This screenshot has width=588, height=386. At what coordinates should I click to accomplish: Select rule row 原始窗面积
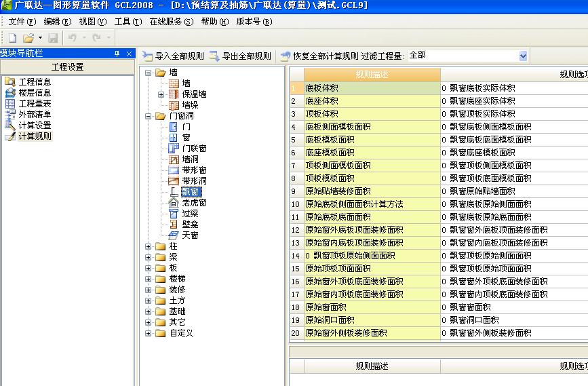coord(372,307)
